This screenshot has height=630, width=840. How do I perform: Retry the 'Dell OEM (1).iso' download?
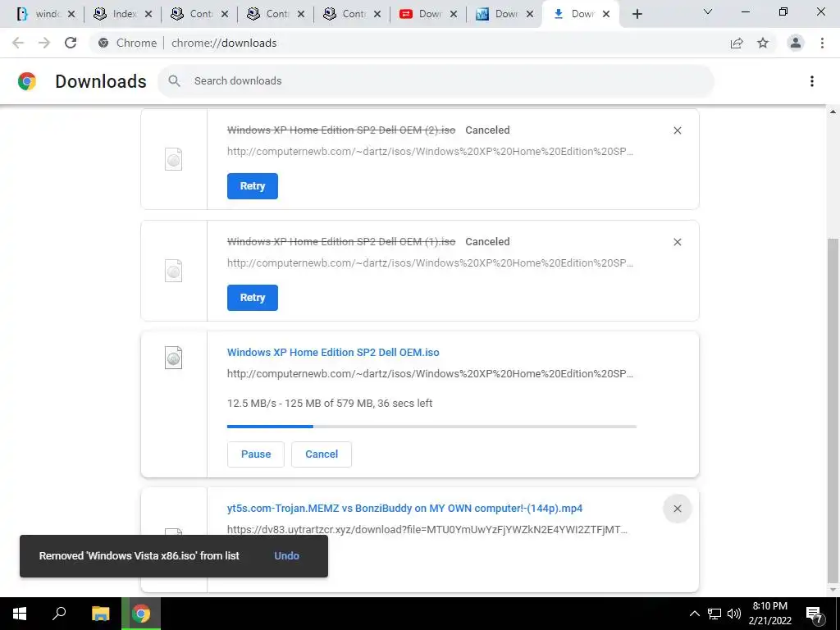coord(253,297)
